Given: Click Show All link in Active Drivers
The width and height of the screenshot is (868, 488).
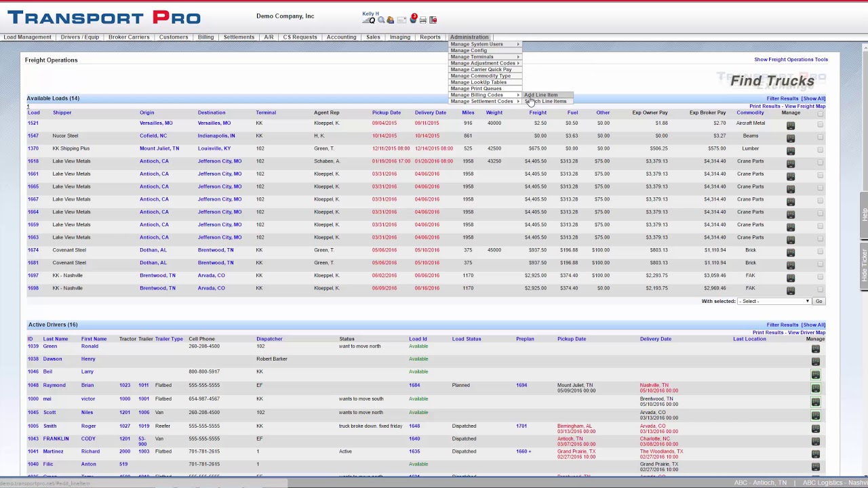Looking at the screenshot, I should coord(814,325).
